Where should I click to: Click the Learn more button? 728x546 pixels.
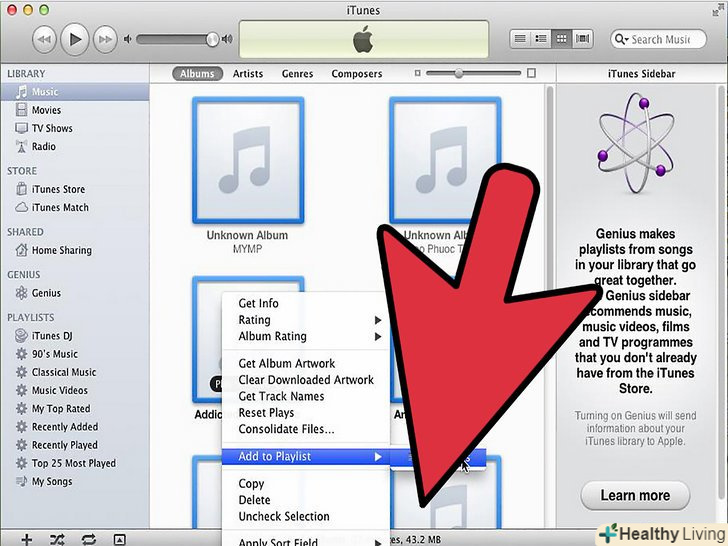click(635, 495)
